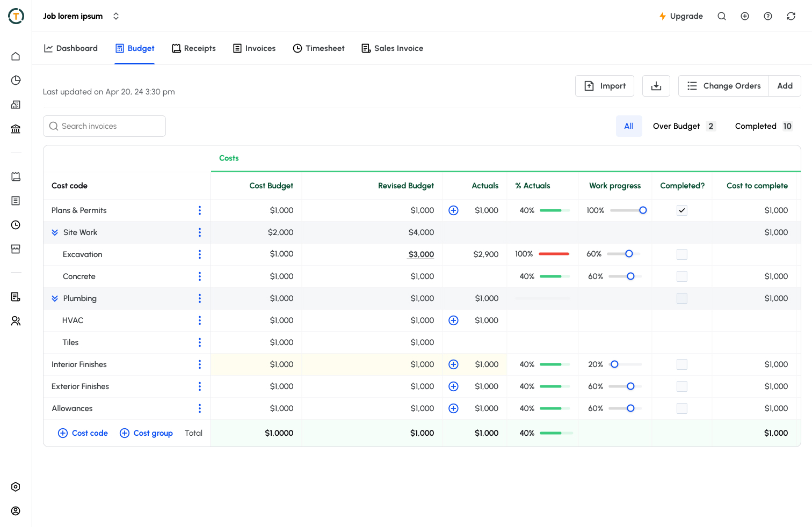Click the company logo icon
The width and height of the screenshot is (812, 527).
click(x=16, y=16)
